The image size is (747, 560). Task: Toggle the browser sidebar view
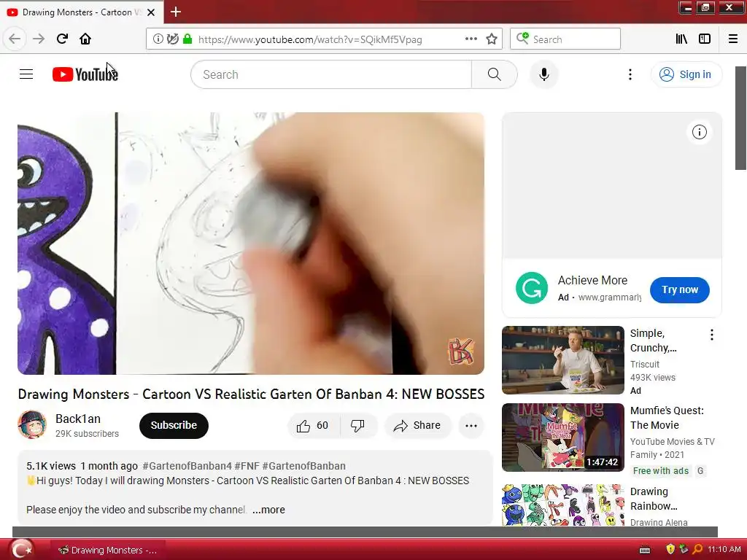(705, 39)
